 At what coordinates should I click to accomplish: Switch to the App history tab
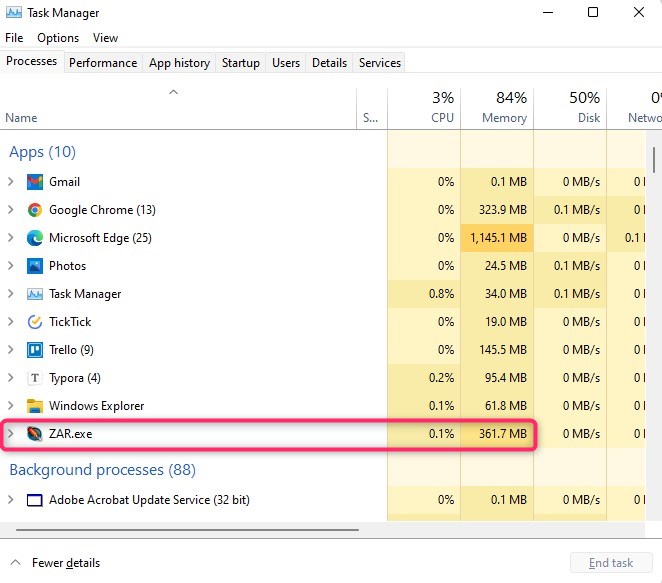click(x=179, y=63)
